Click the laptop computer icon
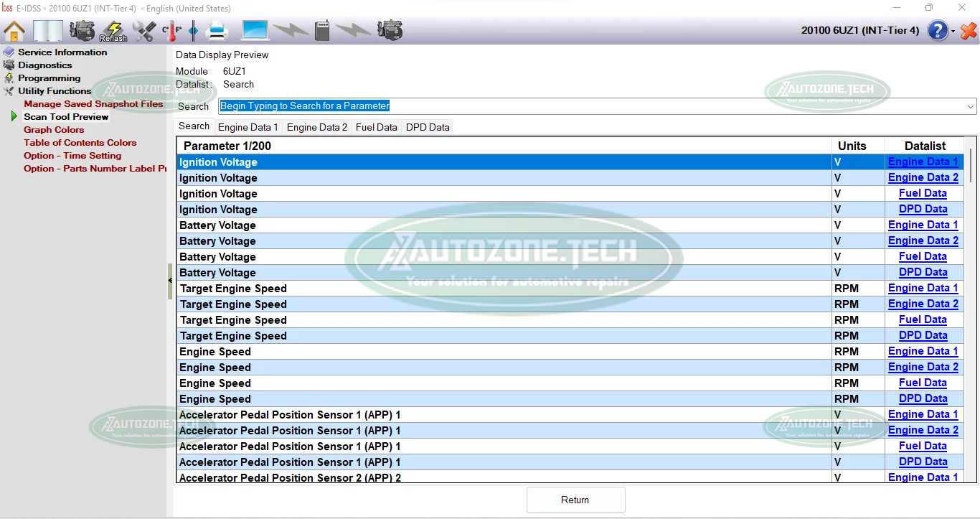 [255, 31]
